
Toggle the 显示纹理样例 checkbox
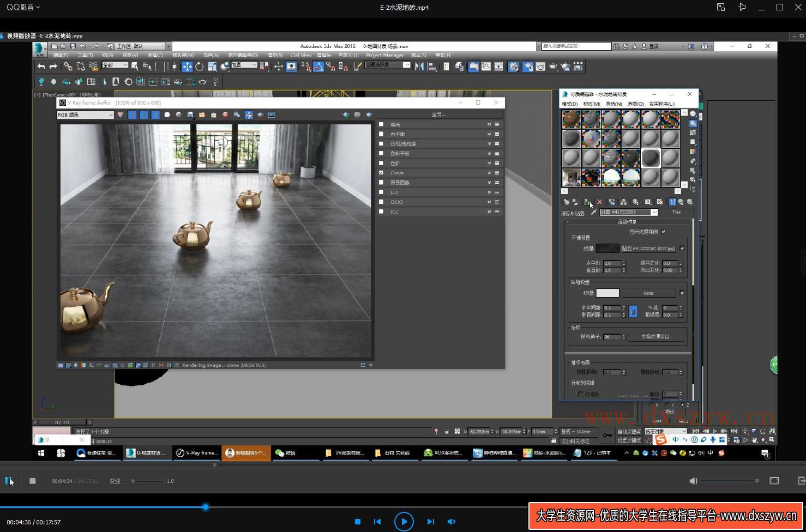pyautogui.click(x=664, y=232)
